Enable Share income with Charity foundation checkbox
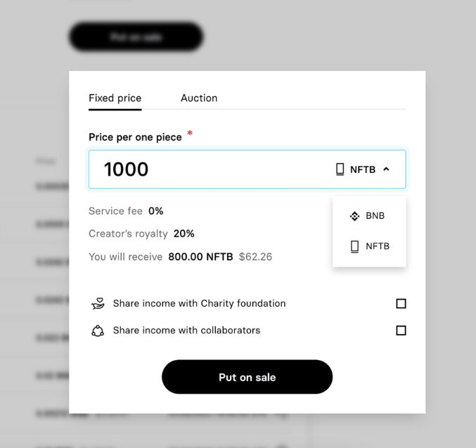Viewport: 476px width, 448px height. click(401, 304)
